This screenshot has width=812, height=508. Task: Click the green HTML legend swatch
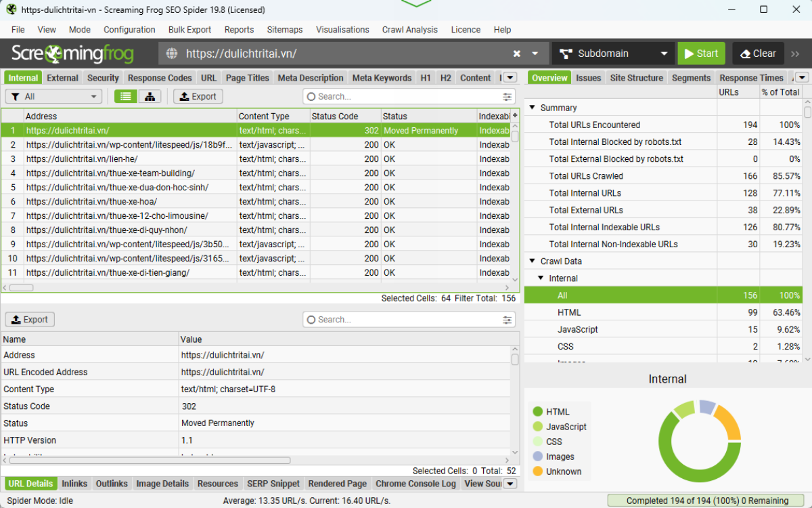point(537,411)
